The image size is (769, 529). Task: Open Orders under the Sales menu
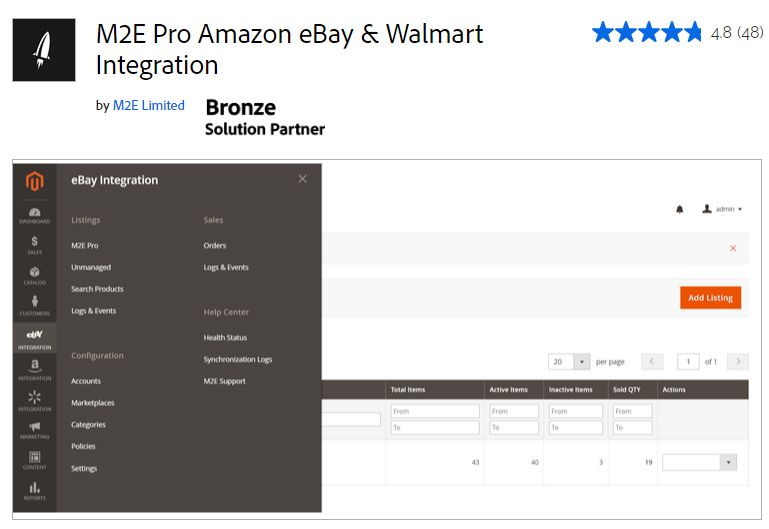pyautogui.click(x=215, y=245)
